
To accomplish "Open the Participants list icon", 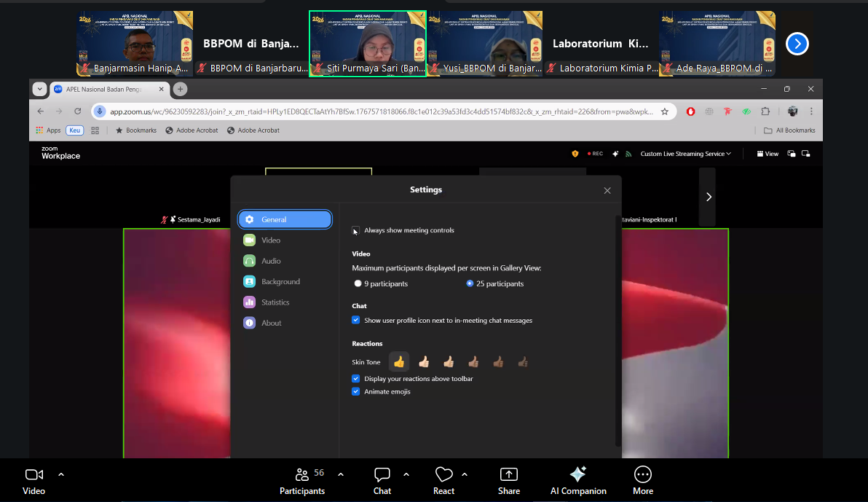I will pyautogui.click(x=301, y=475).
